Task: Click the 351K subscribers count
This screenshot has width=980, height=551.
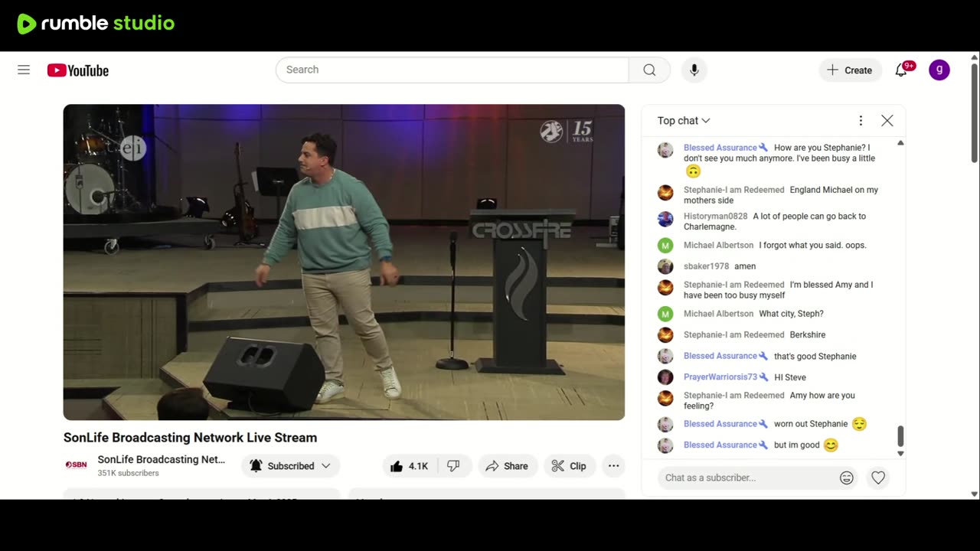Action: [128, 473]
